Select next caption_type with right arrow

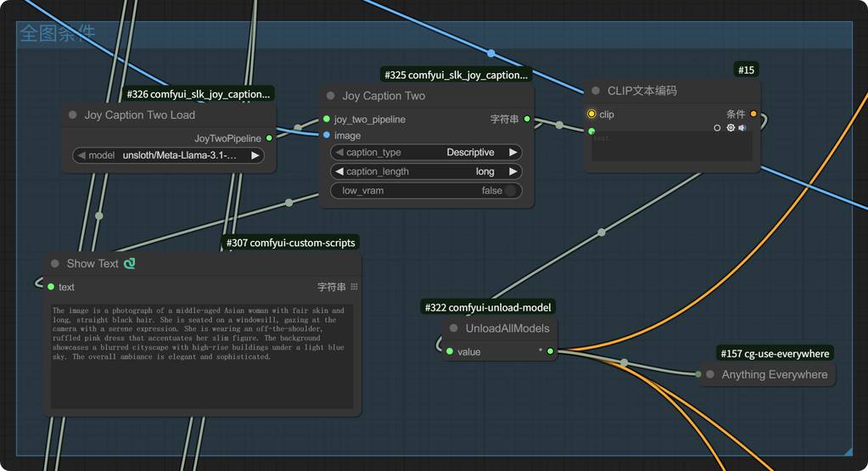(x=512, y=153)
